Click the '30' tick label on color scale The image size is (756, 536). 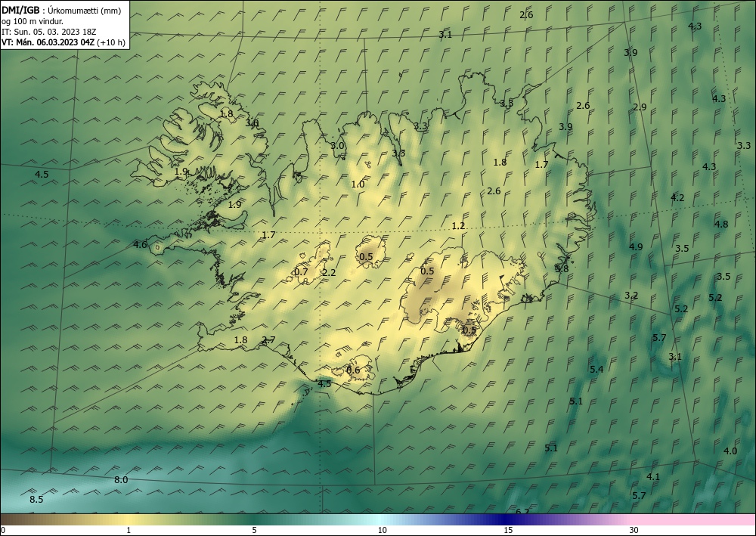tap(634, 531)
